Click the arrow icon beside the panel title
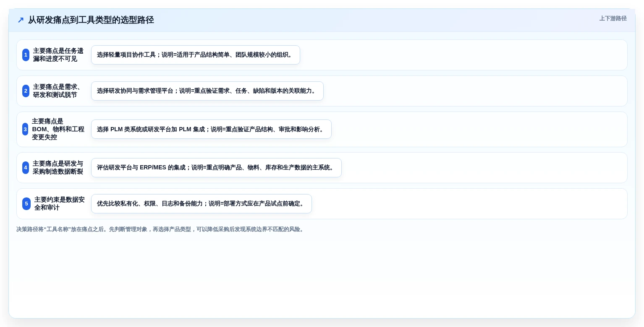 tap(21, 20)
